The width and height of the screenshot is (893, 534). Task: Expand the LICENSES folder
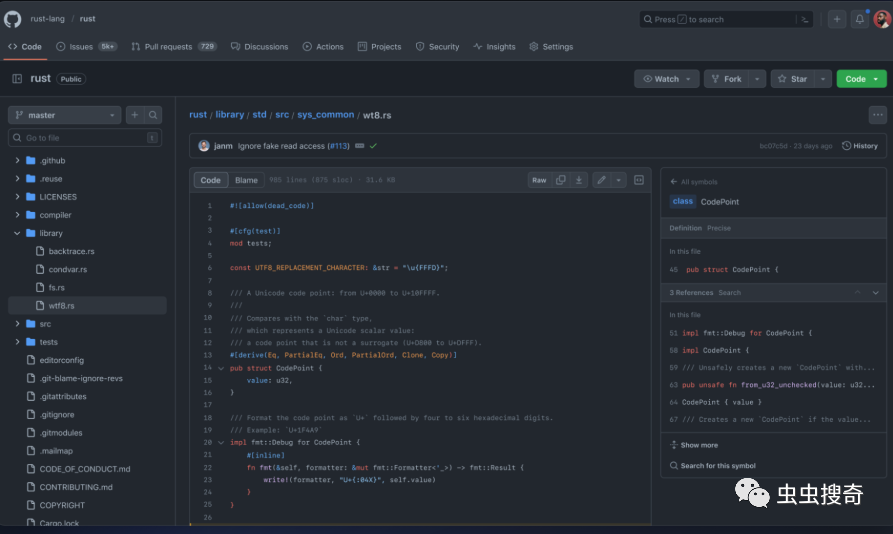tap(17, 197)
